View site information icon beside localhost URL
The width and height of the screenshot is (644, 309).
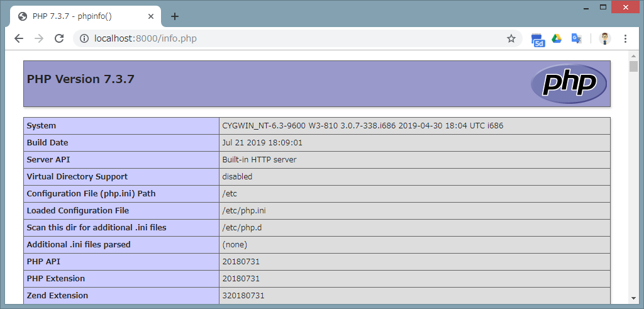[x=84, y=38]
